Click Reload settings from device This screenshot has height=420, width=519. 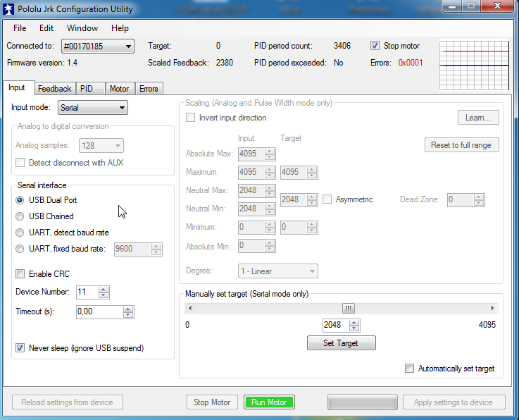point(67,402)
